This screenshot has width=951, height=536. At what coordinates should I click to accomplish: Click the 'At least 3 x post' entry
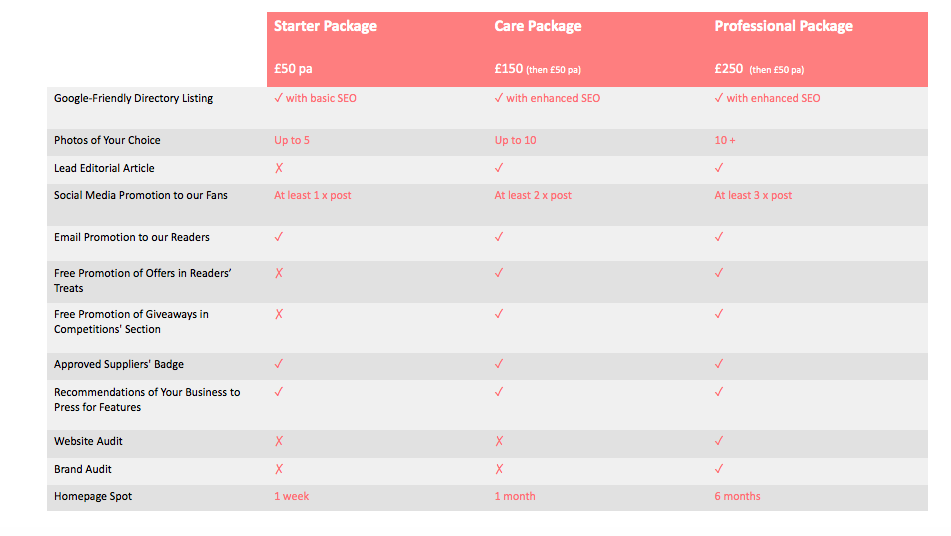[753, 195]
